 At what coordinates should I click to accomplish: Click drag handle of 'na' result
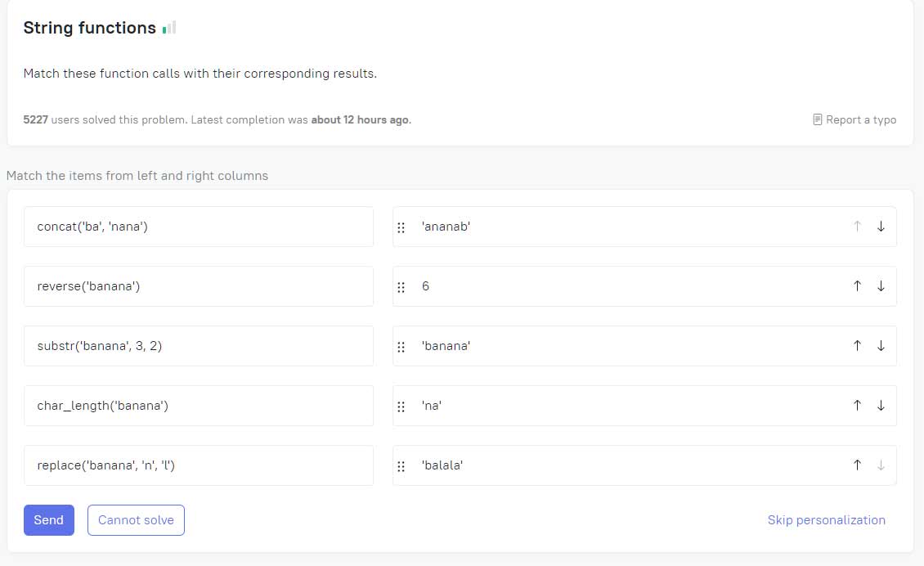401,407
